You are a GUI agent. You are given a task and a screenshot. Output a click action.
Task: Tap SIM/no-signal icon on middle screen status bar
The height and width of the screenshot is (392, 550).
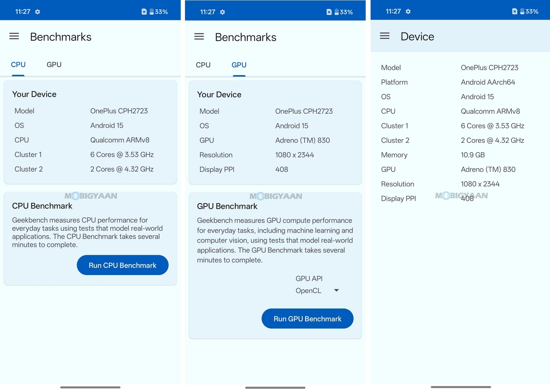click(329, 12)
